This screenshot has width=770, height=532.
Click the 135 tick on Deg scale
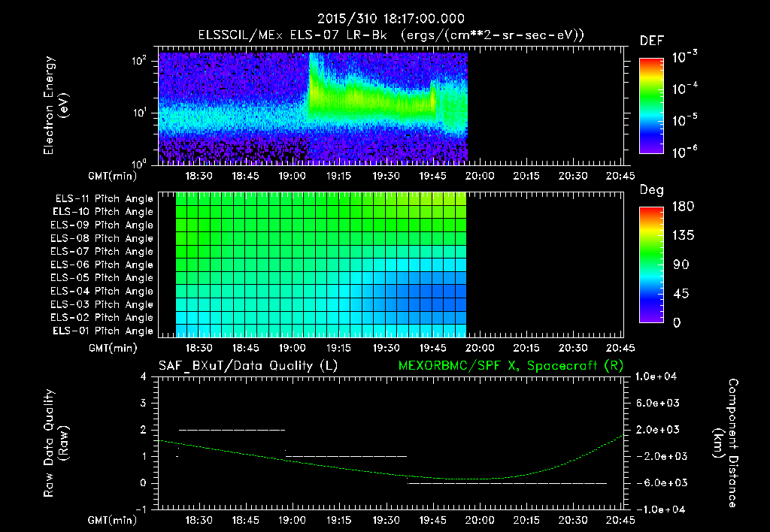683,236
